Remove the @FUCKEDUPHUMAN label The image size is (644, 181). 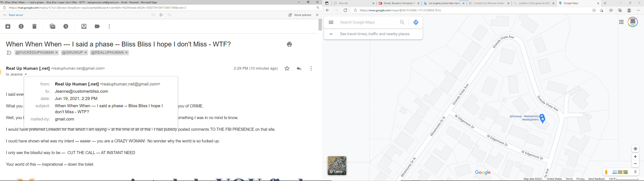pyautogui.click(x=57, y=52)
